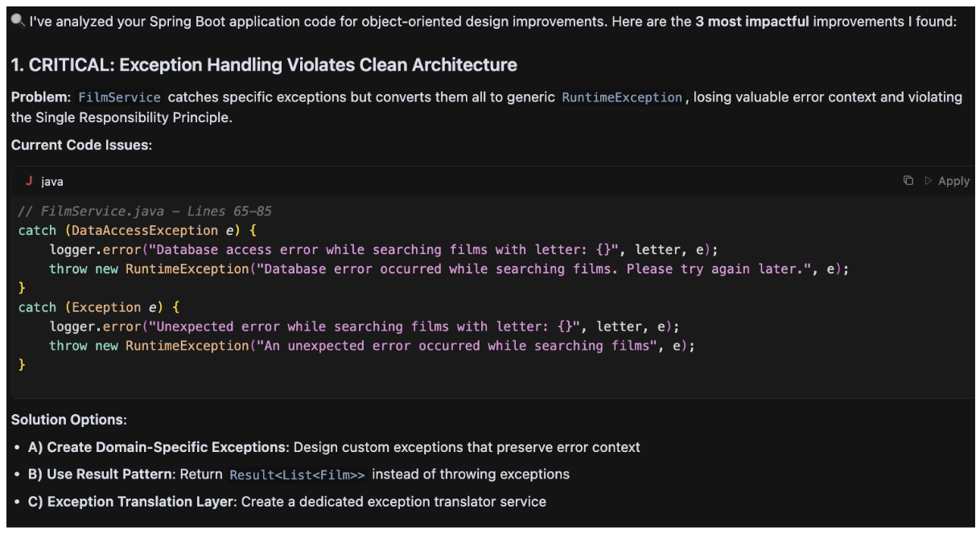Copy the Java code block contents

point(908,181)
